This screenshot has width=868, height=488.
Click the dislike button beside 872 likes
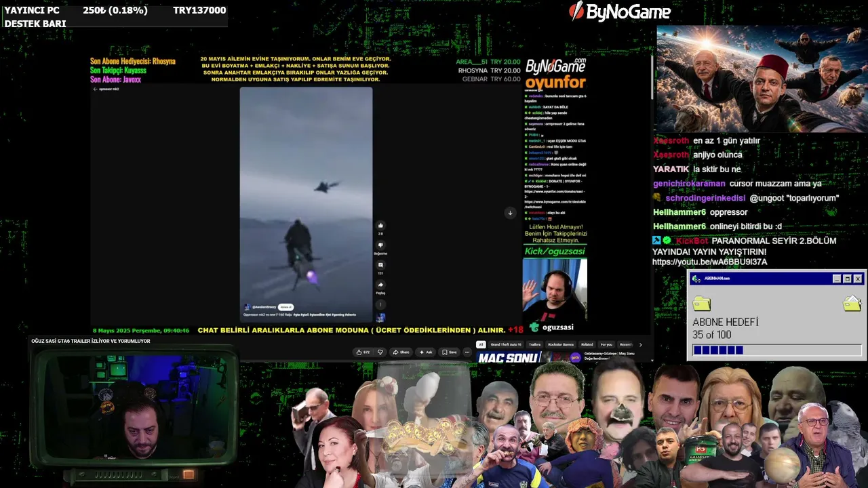tap(380, 352)
